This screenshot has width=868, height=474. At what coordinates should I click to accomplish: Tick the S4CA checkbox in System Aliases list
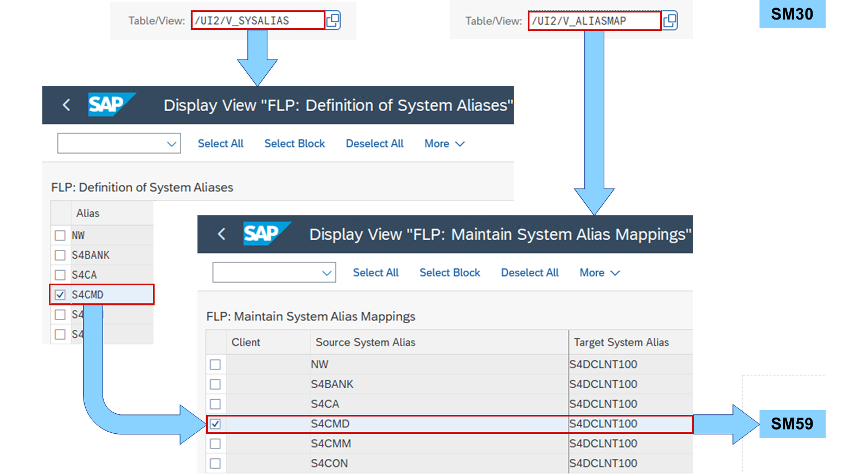[60, 275]
